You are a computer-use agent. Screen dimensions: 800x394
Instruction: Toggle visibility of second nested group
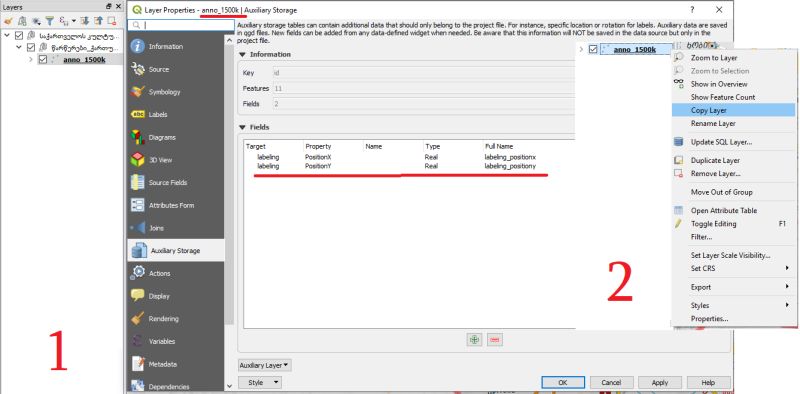tap(31, 47)
